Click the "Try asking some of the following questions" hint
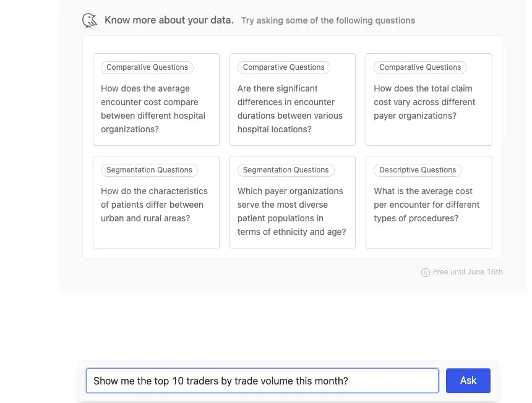Screen dimensions: 532x403 (328, 20)
